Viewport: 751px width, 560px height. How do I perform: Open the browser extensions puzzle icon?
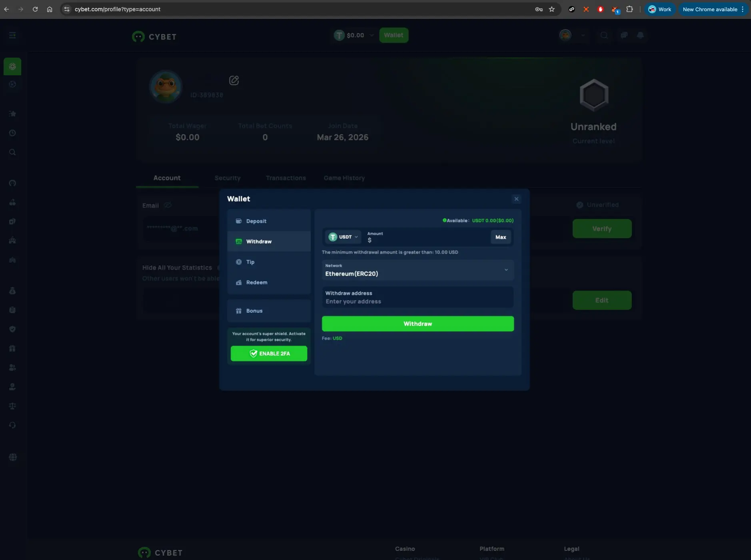coord(629,9)
